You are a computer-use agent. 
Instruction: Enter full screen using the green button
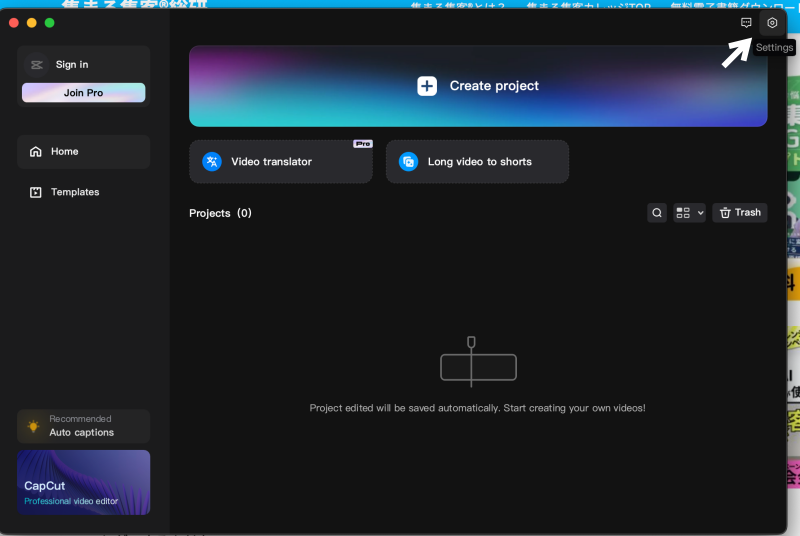(x=50, y=23)
